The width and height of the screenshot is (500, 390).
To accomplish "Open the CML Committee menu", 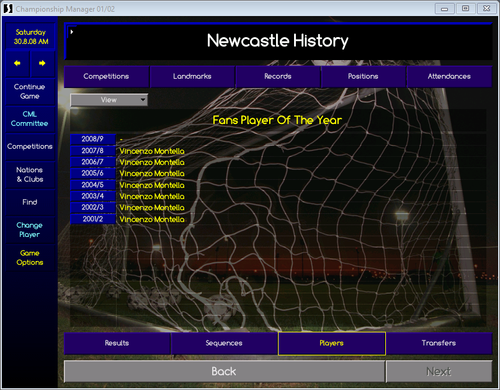I will 30,119.
